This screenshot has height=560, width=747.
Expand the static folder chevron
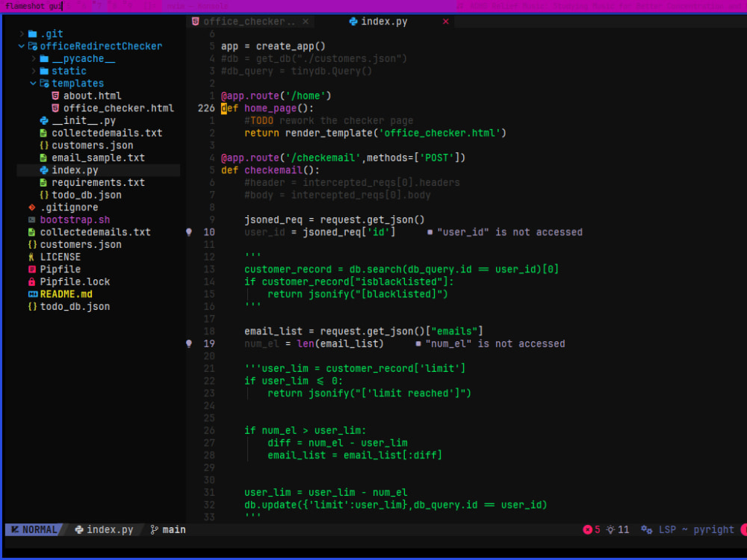click(34, 71)
